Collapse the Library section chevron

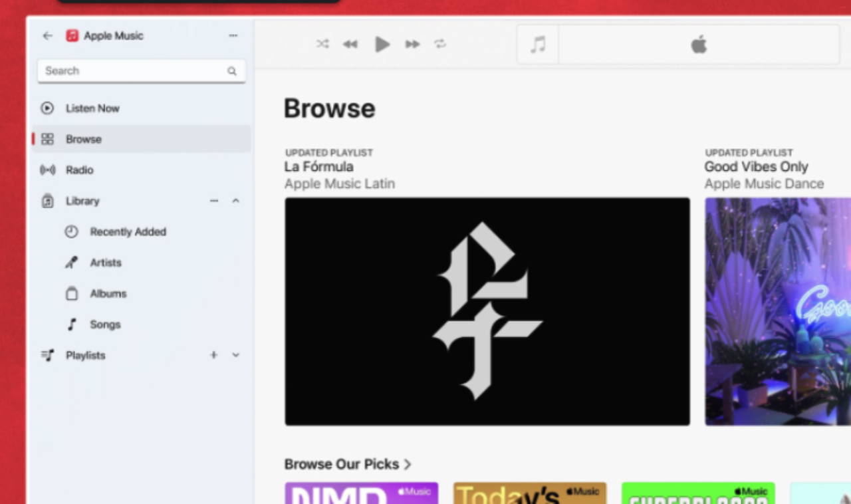click(x=235, y=201)
